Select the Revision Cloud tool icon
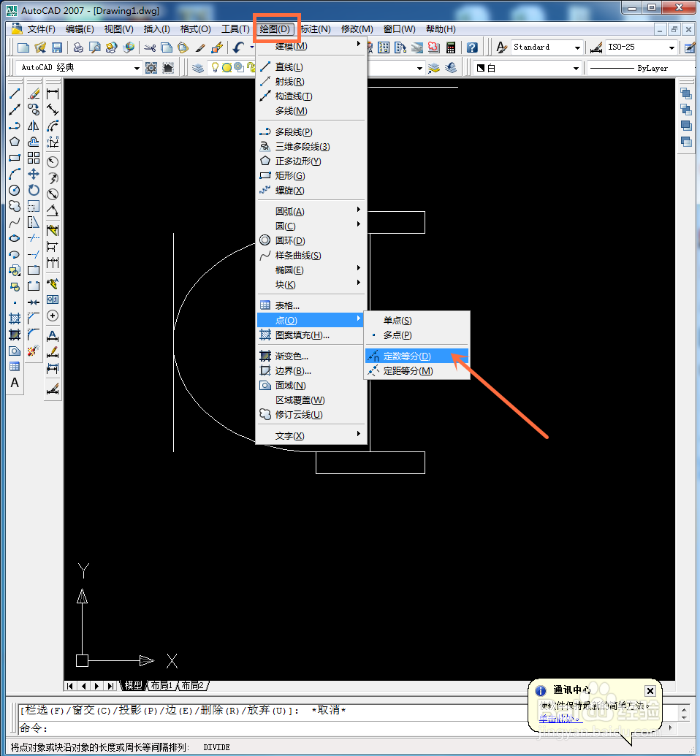This screenshot has height=756, width=700. click(x=15, y=206)
